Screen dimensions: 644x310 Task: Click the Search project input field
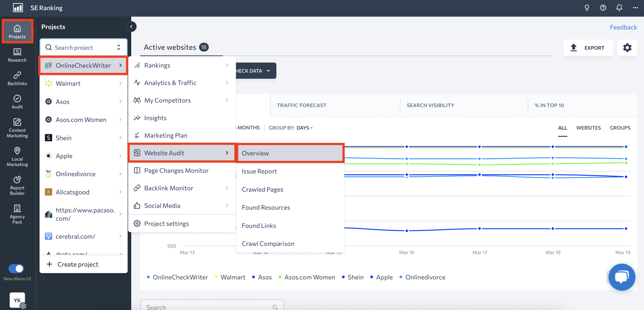tap(80, 48)
